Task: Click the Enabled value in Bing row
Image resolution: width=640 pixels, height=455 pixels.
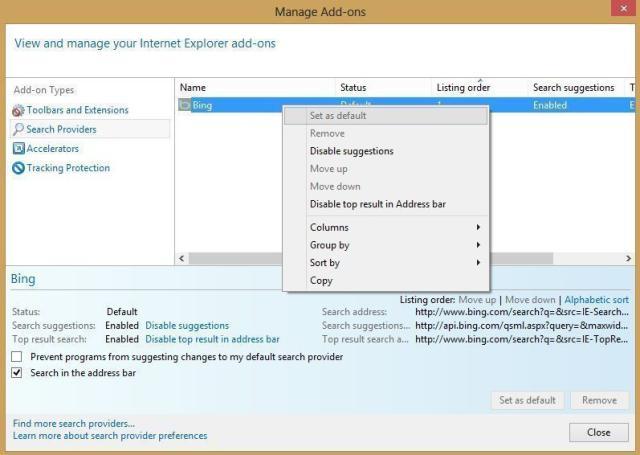Action: point(550,105)
